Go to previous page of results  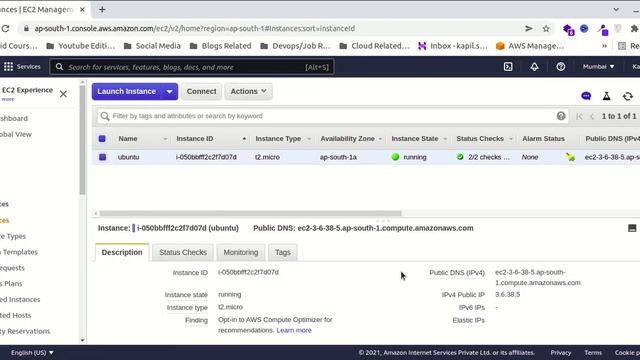592,116
